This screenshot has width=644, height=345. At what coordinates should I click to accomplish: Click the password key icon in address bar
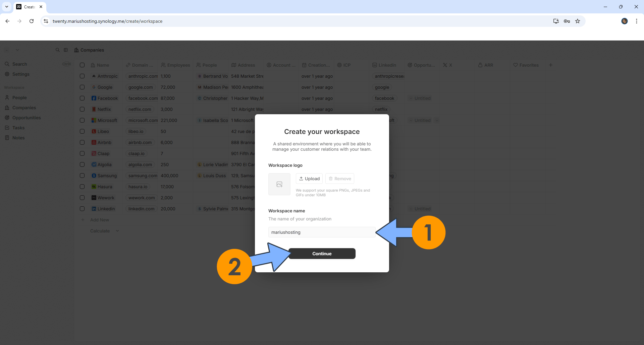pos(567,21)
